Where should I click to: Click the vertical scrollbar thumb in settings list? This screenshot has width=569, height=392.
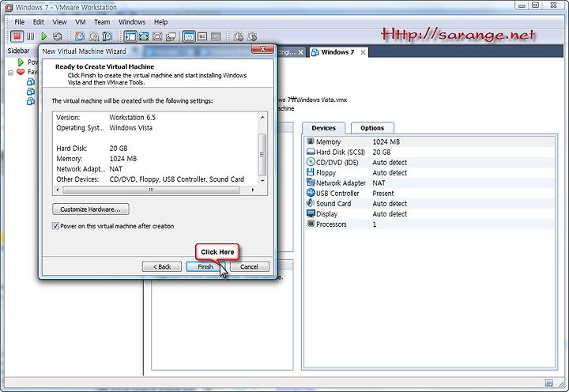(262, 154)
